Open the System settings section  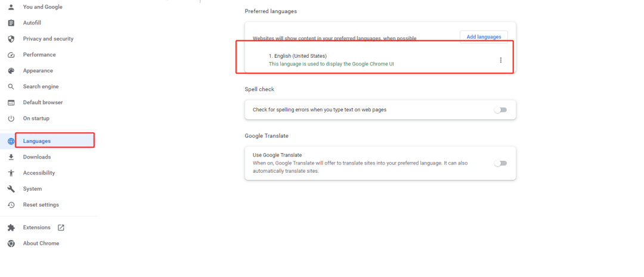(32, 189)
